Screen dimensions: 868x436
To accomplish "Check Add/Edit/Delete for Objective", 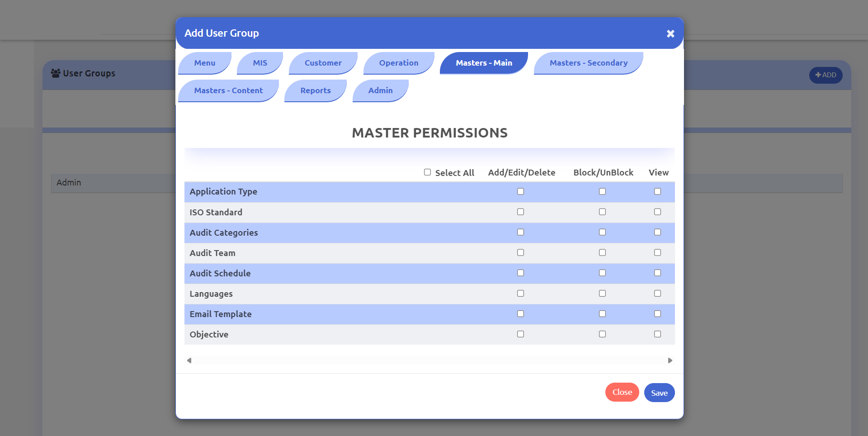I will coord(520,334).
